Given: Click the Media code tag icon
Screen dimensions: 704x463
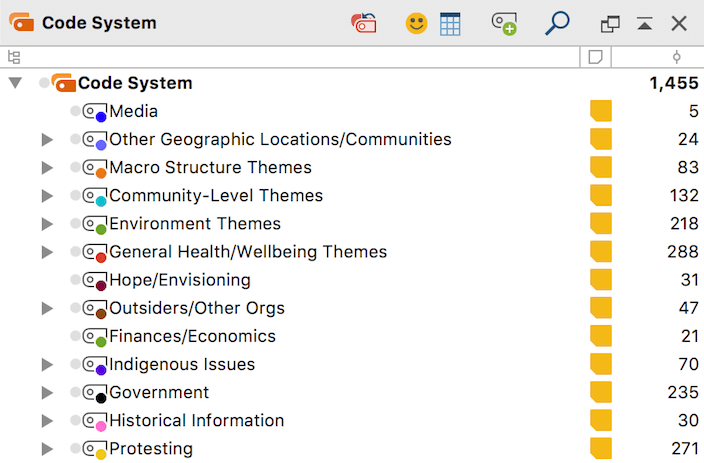Looking at the screenshot, I should pyautogui.click(x=95, y=112).
